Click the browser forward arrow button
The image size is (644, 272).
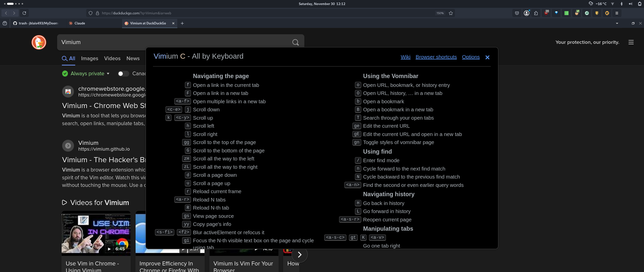click(14, 13)
